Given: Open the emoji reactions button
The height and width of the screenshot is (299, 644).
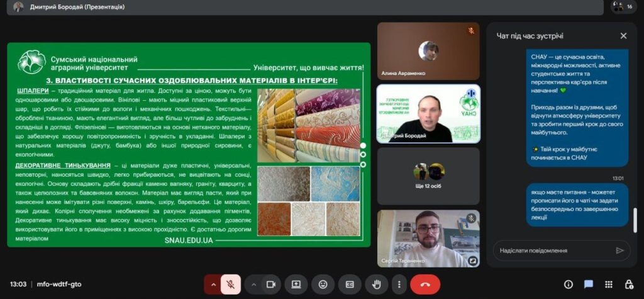Looking at the screenshot, I should coord(323,285).
